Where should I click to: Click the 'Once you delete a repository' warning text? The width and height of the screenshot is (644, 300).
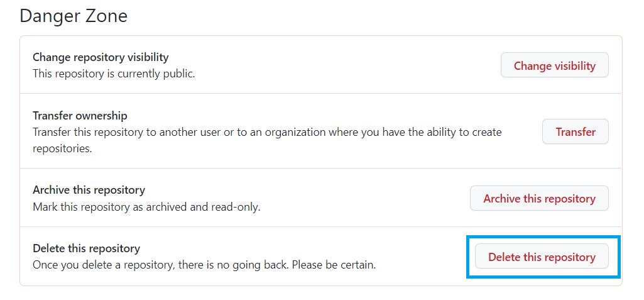point(204,265)
